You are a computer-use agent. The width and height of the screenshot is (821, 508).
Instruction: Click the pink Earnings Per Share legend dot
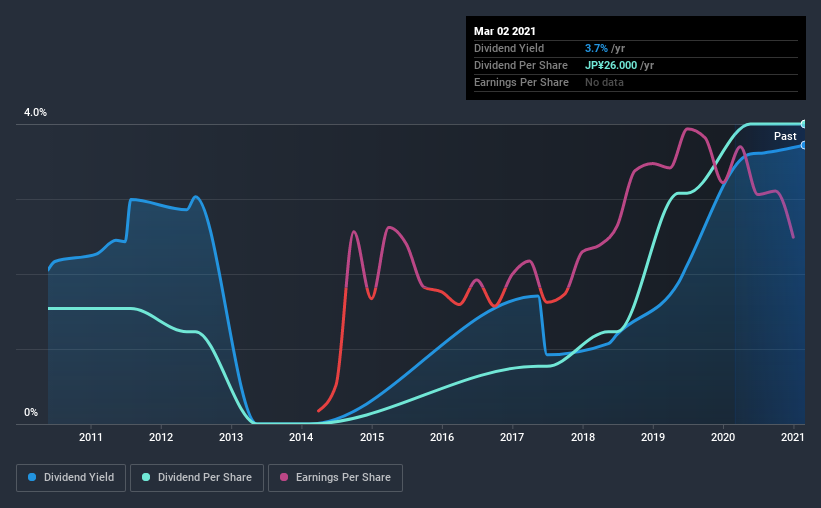coord(284,477)
